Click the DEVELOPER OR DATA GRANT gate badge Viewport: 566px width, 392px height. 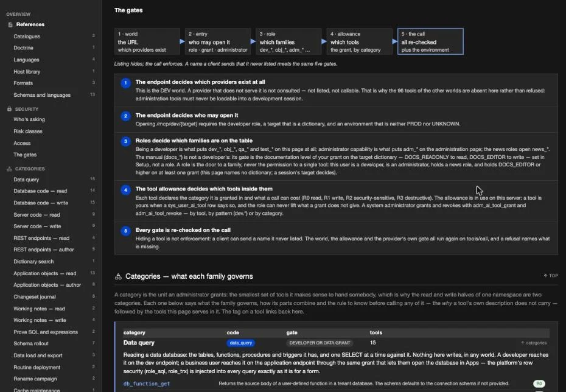click(320, 343)
